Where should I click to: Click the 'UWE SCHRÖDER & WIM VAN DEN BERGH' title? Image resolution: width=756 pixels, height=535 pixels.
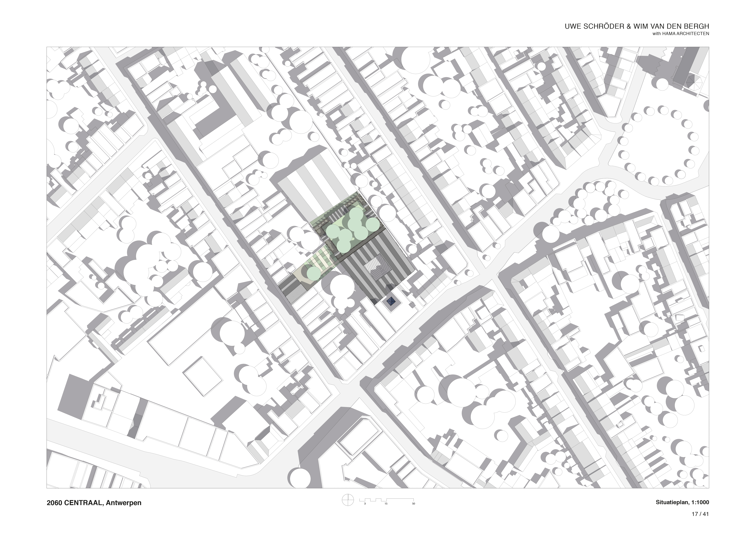tap(637, 26)
